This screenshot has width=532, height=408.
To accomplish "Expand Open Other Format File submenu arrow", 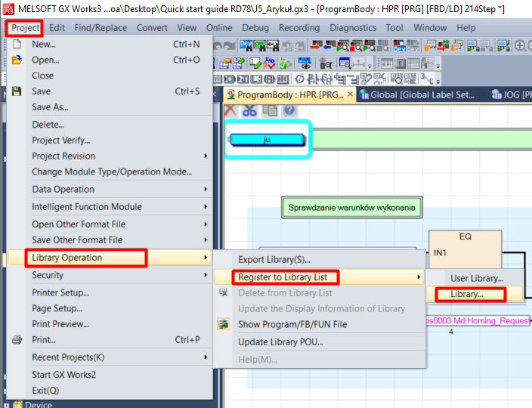I will (206, 224).
